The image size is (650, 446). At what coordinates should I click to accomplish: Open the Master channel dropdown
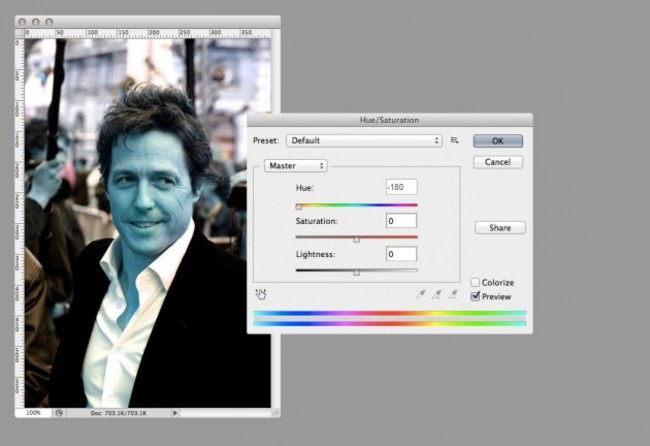pos(296,165)
